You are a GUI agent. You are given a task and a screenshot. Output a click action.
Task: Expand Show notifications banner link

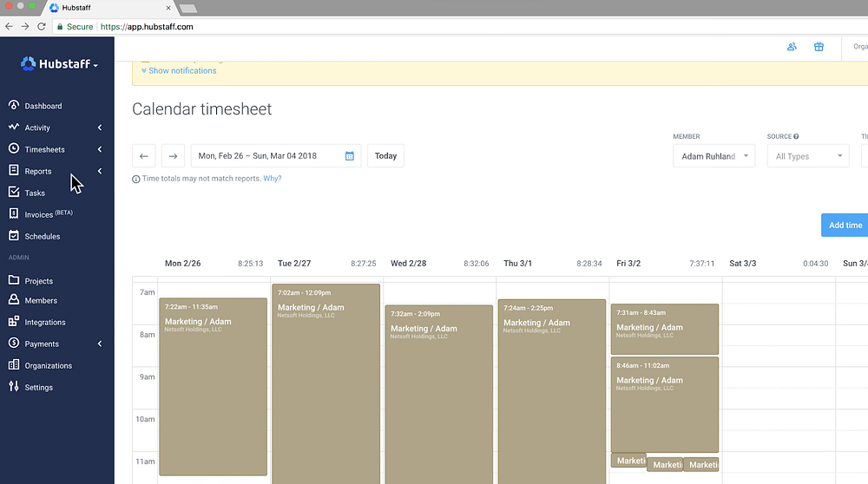point(179,71)
